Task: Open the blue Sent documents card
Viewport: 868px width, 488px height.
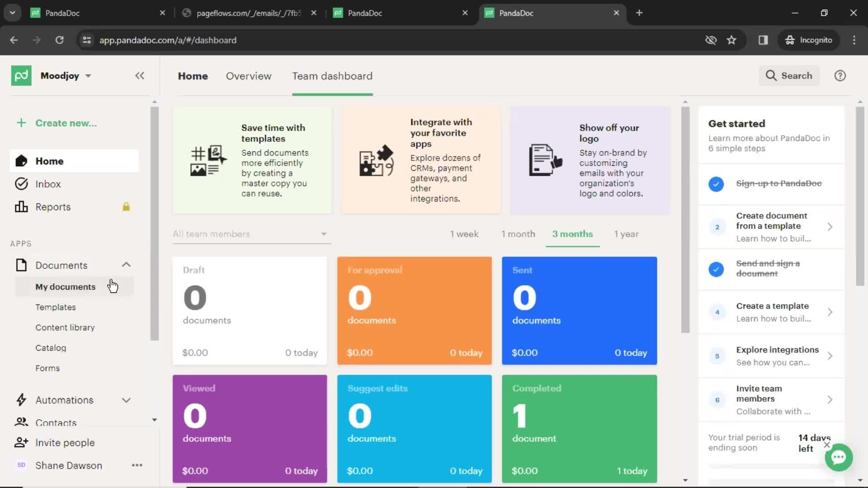Action: point(579,310)
